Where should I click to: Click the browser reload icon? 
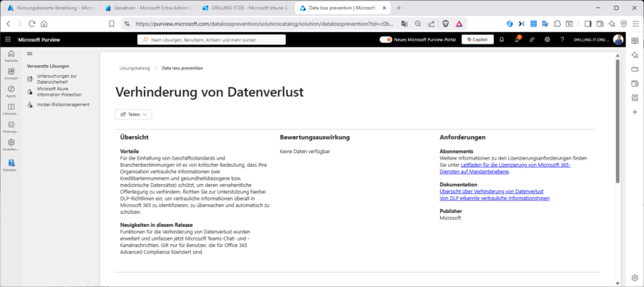pyautogui.click(x=31, y=24)
